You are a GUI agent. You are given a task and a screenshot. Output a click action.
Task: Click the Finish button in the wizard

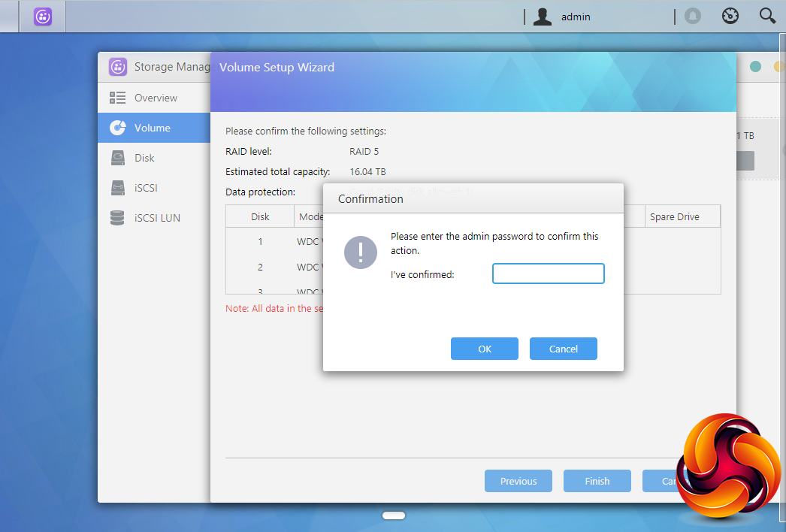(x=597, y=481)
